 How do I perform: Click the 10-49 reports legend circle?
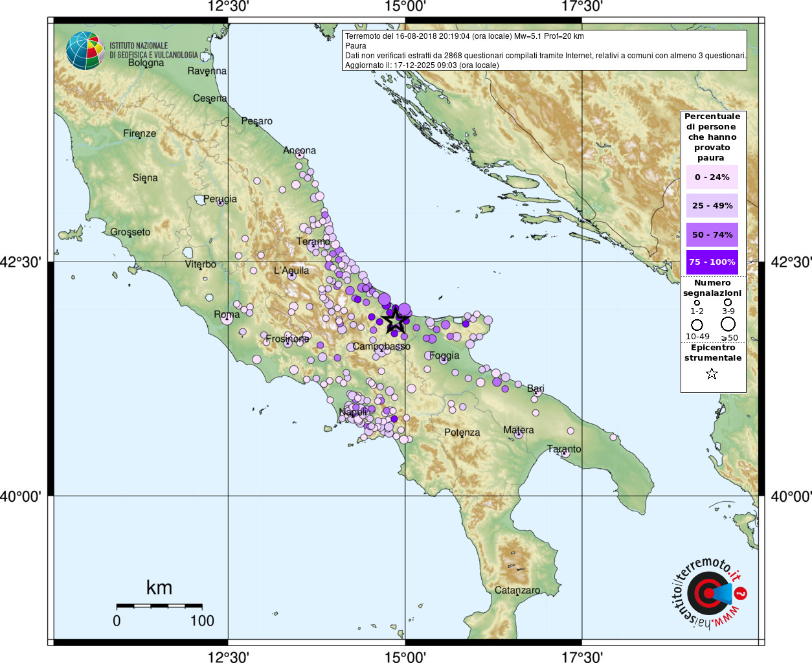click(x=697, y=324)
